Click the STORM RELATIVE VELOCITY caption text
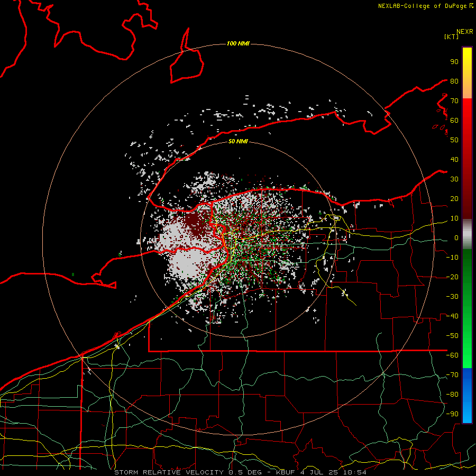 pyautogui.click(x=169, y=472)
